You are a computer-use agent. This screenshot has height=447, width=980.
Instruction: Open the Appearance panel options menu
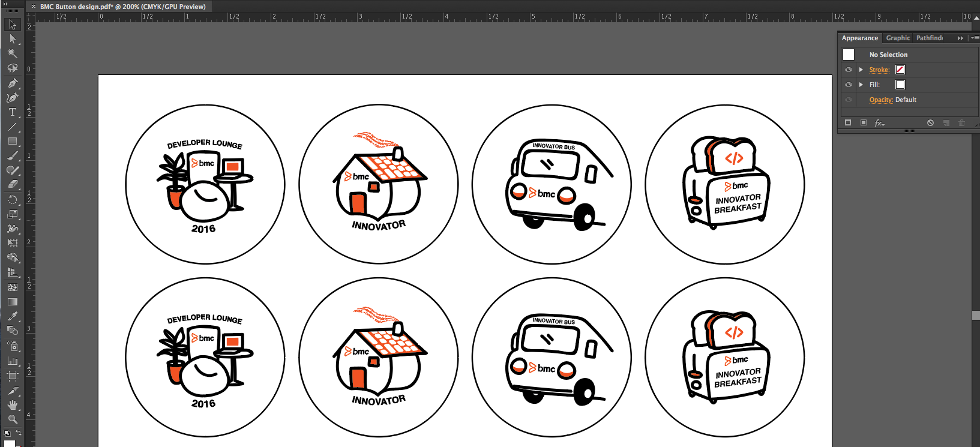[975, 38]
